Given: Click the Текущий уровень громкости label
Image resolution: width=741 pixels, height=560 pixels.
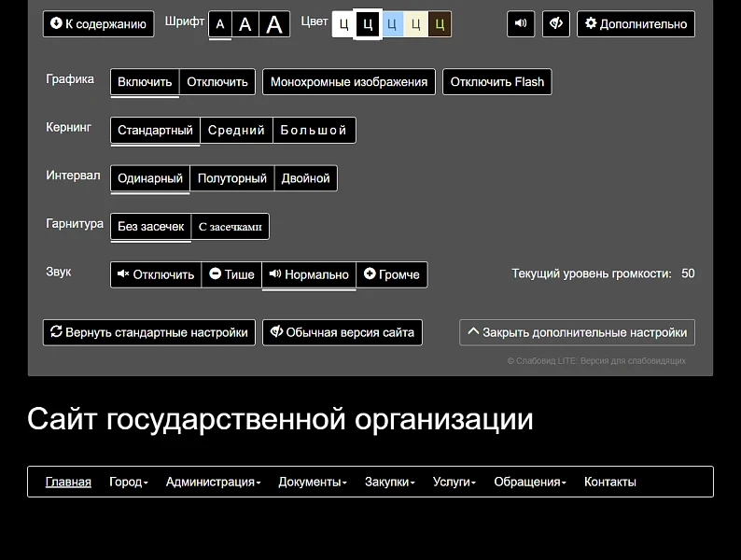Looking at the screenshot, I should (x=592, y=273).
